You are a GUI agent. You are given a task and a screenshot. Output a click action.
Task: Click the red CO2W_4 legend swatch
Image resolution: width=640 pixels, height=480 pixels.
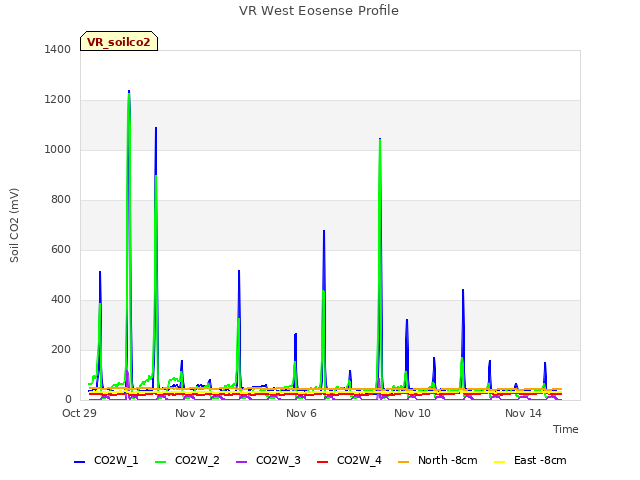tap(323, 462)
